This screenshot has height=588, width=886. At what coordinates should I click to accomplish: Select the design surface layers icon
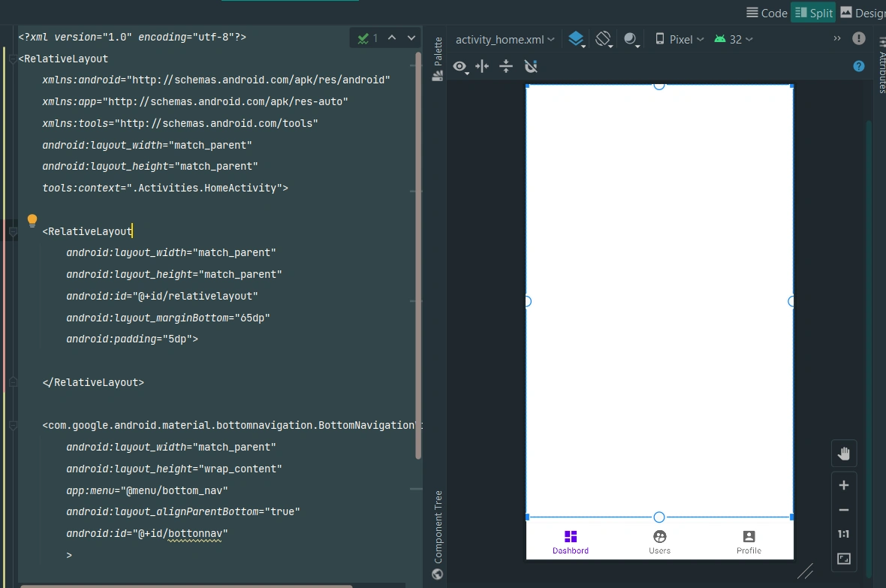576,39
